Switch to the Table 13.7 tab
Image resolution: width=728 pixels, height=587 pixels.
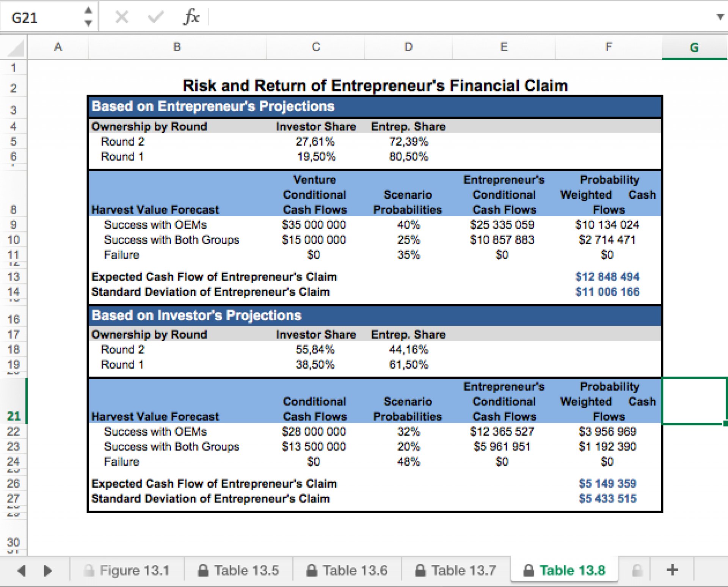click(x=456, y=570)
